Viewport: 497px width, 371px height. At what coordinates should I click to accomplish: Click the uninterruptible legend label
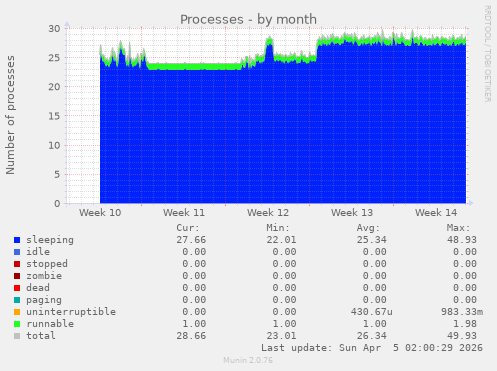point(71,312)
